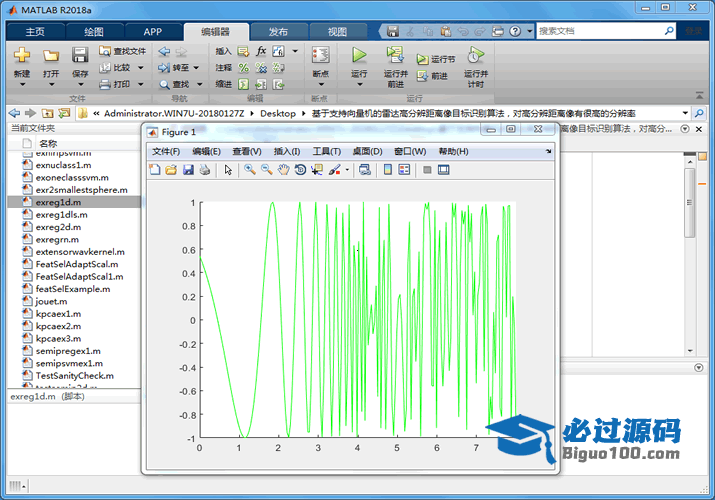Expand the address bar path dropdown

tap(685, 113)
